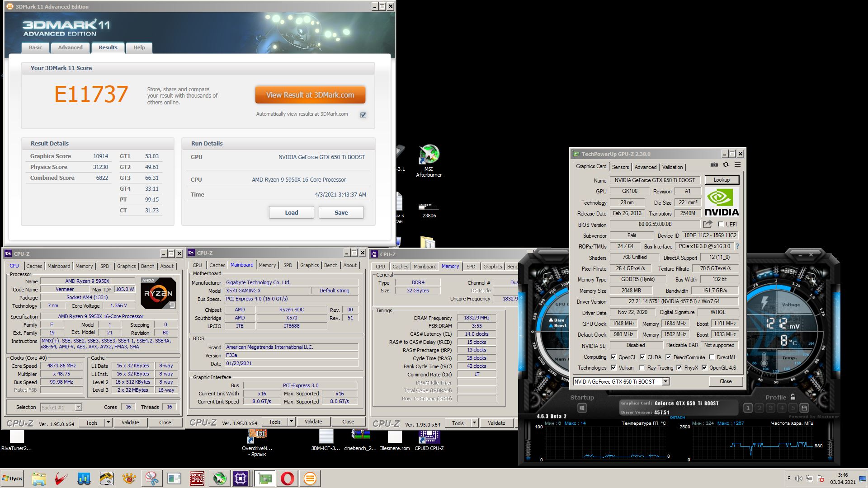Open CPUID CPU-Z desktop shortcut

[x=429, y=440]
